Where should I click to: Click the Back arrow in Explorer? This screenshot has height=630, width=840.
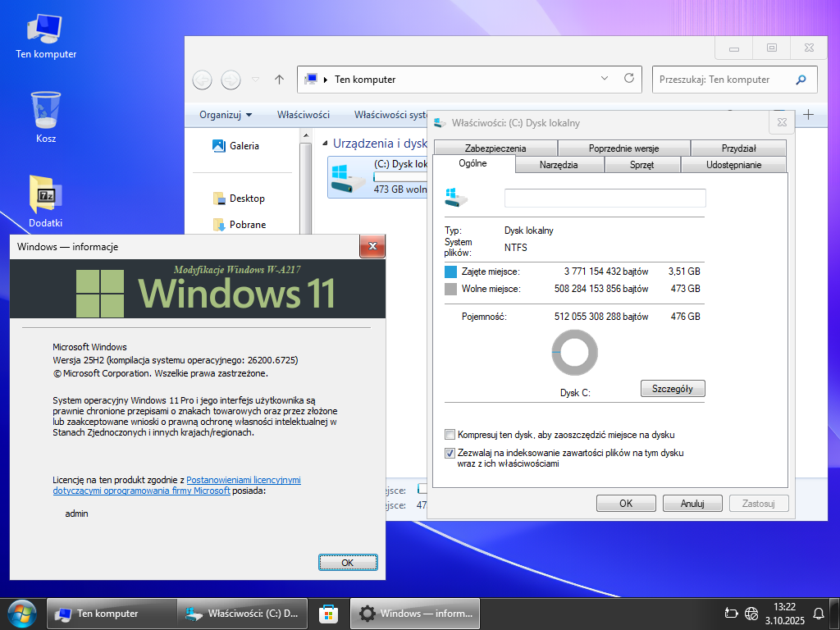(x=202, y=80)
